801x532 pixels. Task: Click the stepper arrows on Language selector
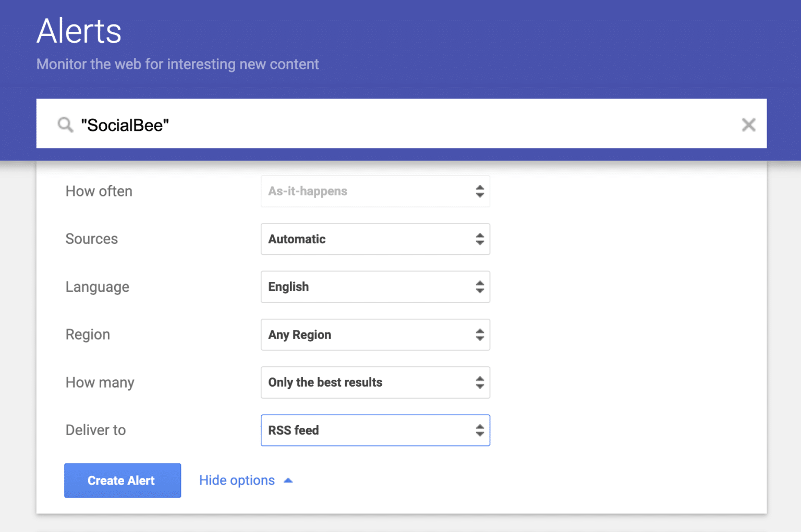[x=479, y=287]
